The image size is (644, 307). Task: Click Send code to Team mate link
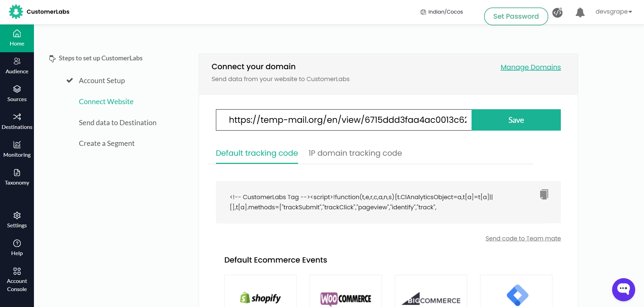point(523,238)
